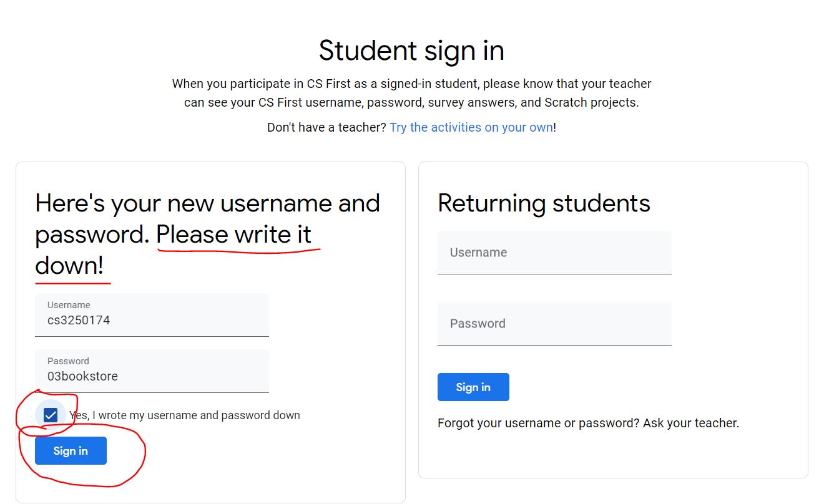Click the "Returning students" heading
This screenshot has width=824, height=504.
coord(544,203)
